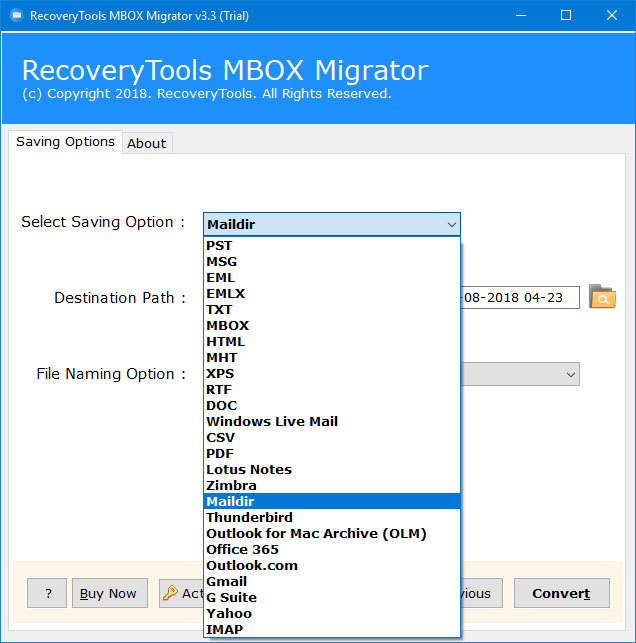Click the RecoveryTools app icon in title bar
The width and height of the screenshot is (636, 643).
tap(17, 16)
